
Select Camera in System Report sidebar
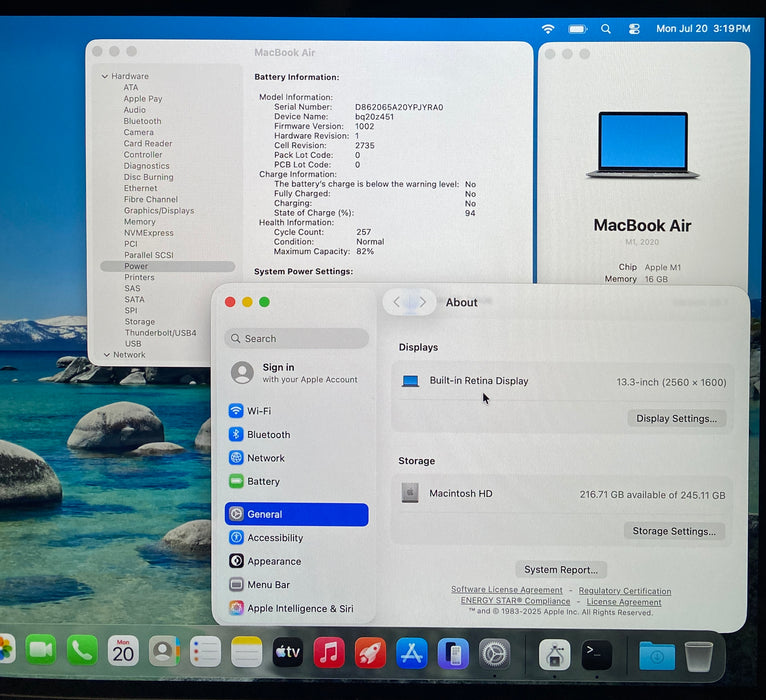[139, 132]
